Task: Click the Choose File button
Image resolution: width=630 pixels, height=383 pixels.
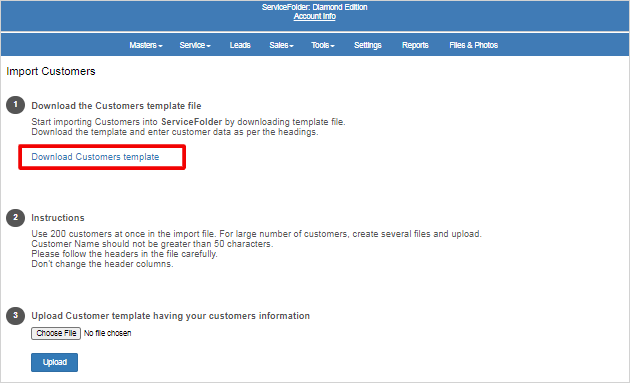Action: [x=56, y=333]
